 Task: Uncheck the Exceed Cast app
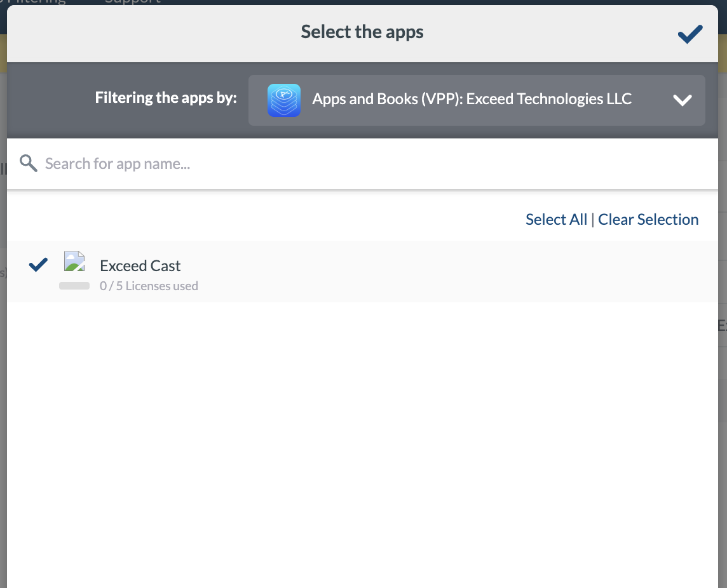(38, 265)
